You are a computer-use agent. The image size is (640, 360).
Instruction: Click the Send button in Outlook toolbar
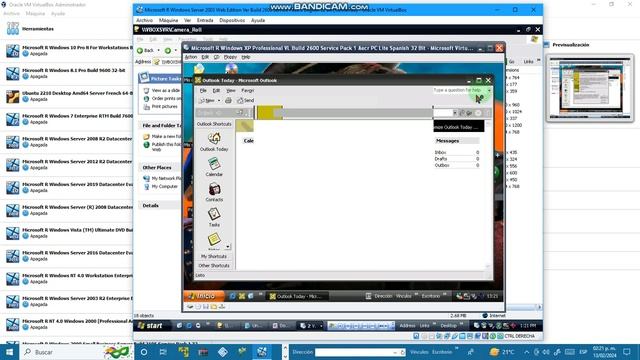point(246,100)
